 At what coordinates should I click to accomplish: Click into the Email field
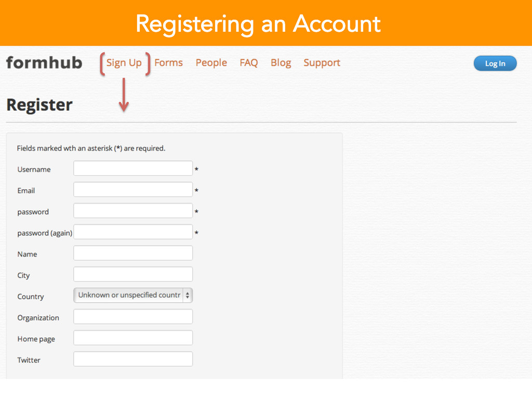pos(133,190)
